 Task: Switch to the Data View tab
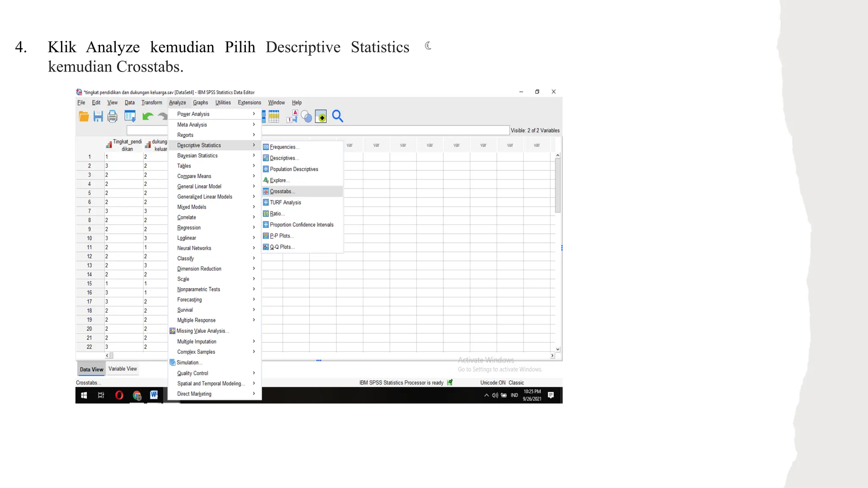(x=91, y=369)
